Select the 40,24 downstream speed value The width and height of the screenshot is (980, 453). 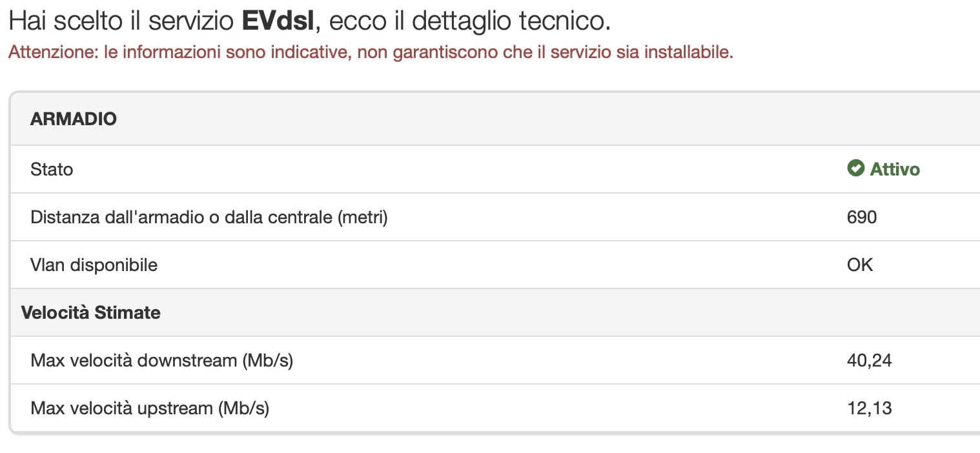coord(869,361)
